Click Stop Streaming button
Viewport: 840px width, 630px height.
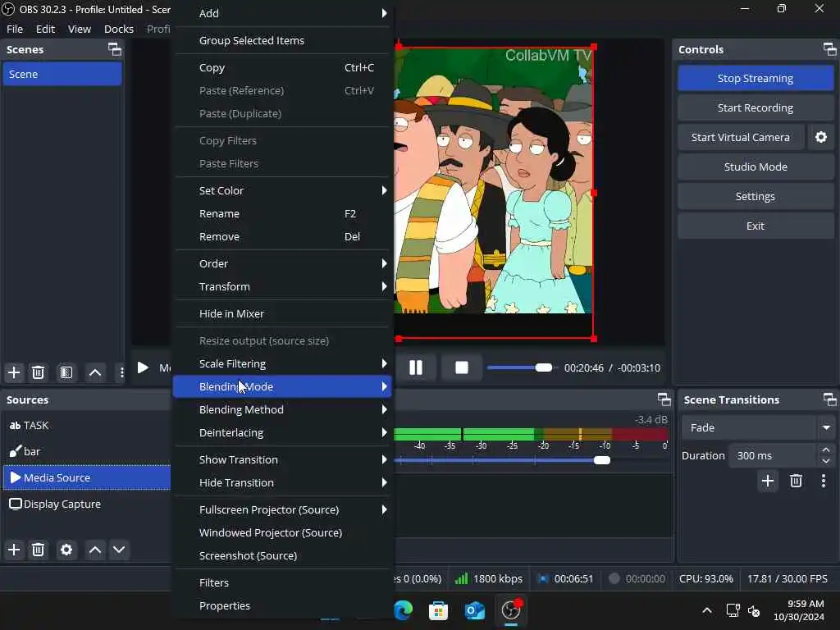point(756,78)
